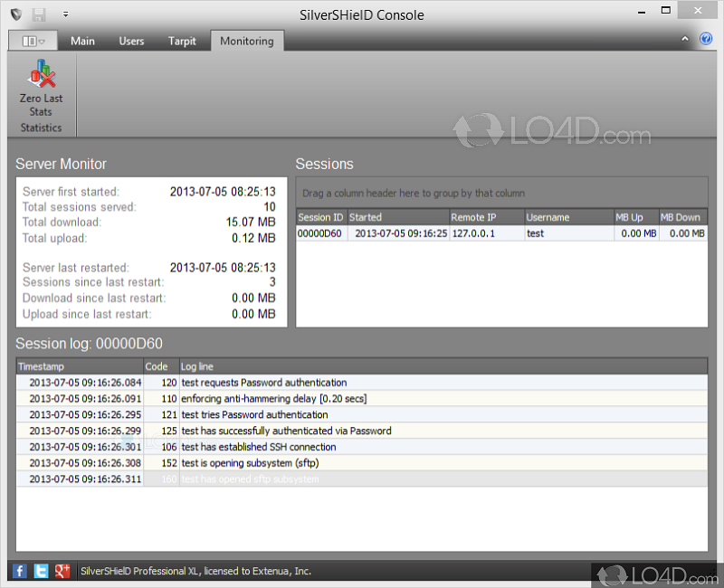Click the save floppy disk icon
Image resolution: width=724 pixels, height=588 pixels.
point(39,14)
